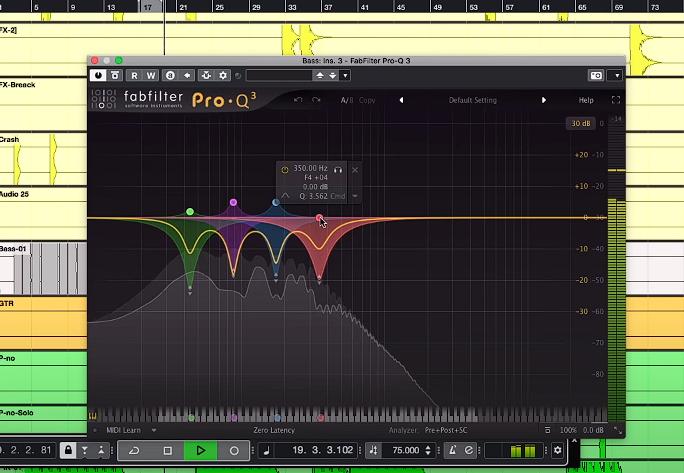684x473 pixels.
Task: Delete band using X in popup
Action: [355, 170]
